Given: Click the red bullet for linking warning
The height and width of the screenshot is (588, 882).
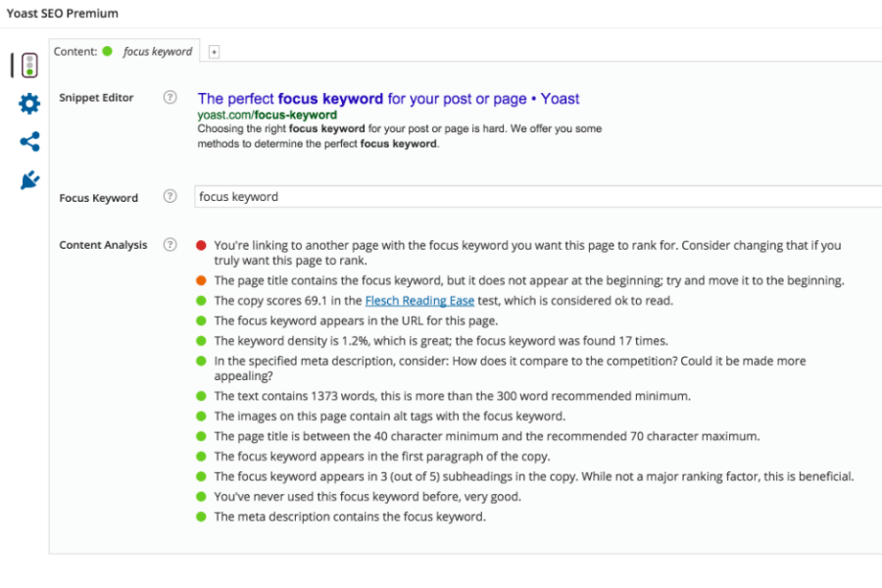Looking at the screenshot, I should coord(201,245).
